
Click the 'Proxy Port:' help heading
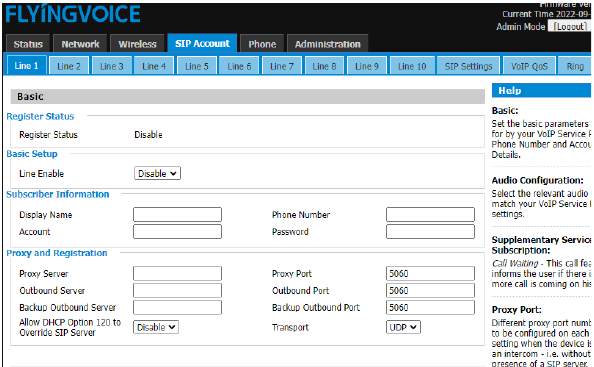click(x=516, y=310)
